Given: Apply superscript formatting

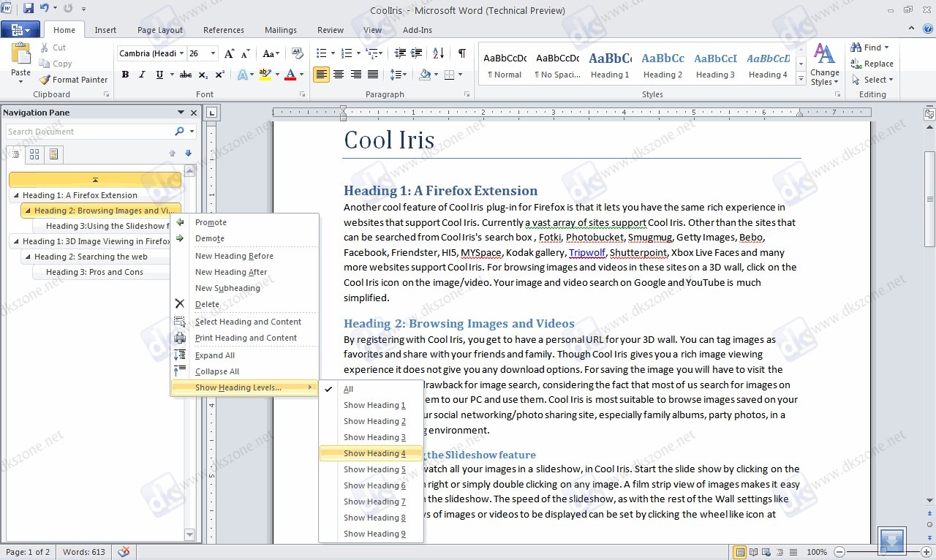Looking at the screenshot, I should click(x=219, y=75).
